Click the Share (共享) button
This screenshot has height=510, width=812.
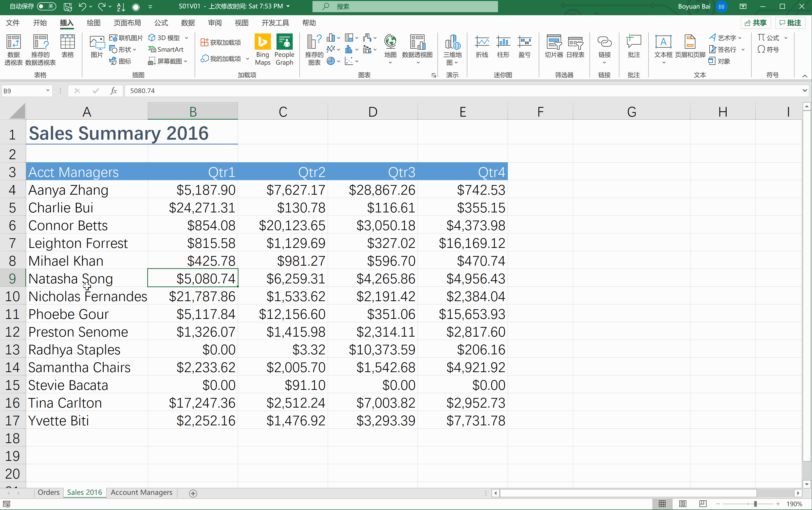pyautogui.click(x=756, y=23)
